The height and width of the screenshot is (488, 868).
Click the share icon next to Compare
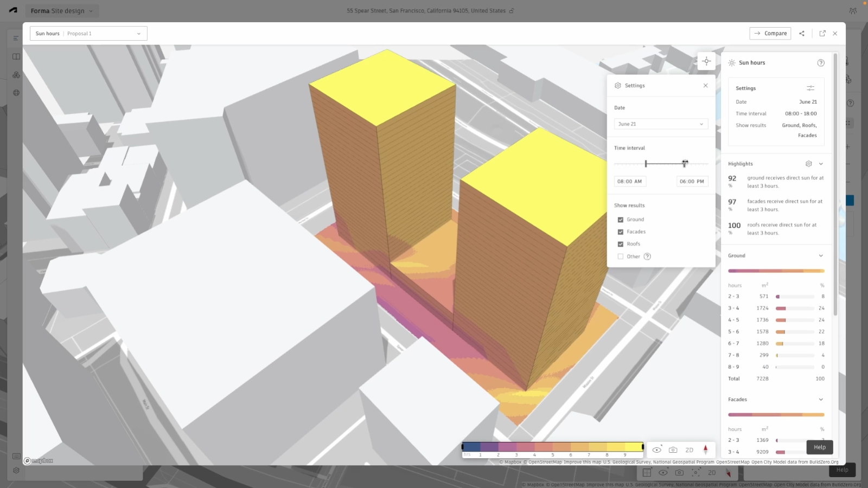(802, 34)
